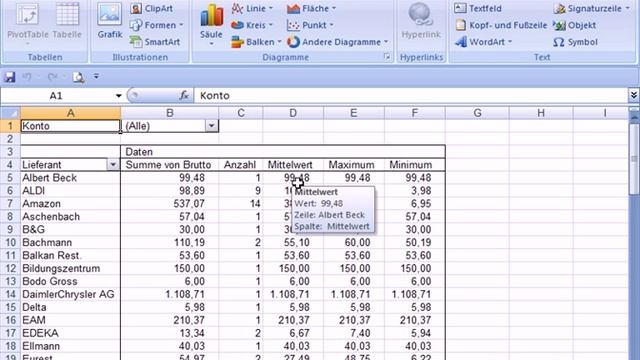Insert a Kreis pie chart
This screenshot has height=360, width=640.
coord(252,25)
